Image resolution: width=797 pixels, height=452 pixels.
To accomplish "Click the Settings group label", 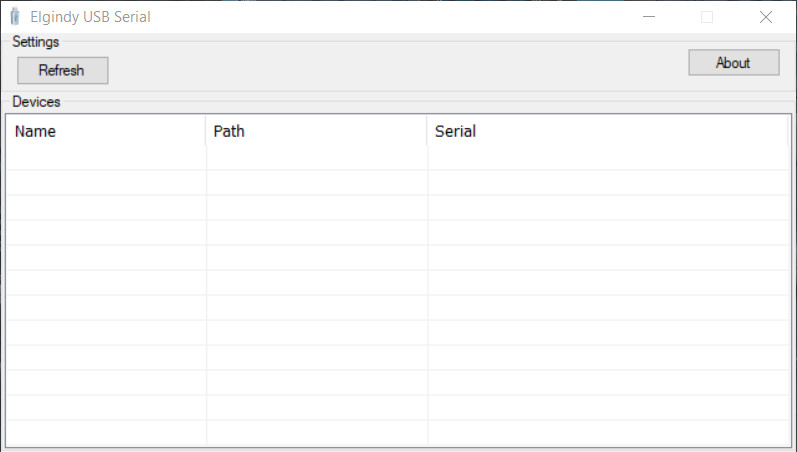I will click(36, 42).
